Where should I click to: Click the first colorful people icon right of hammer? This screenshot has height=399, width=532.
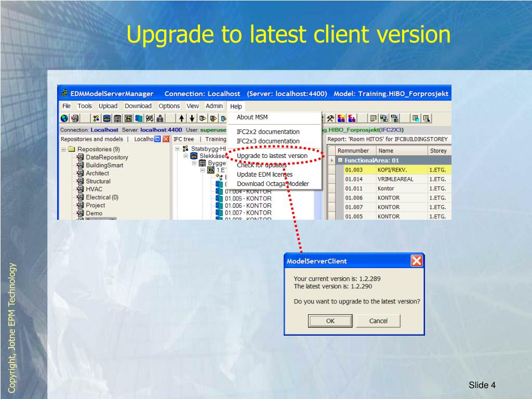[341, 118]
